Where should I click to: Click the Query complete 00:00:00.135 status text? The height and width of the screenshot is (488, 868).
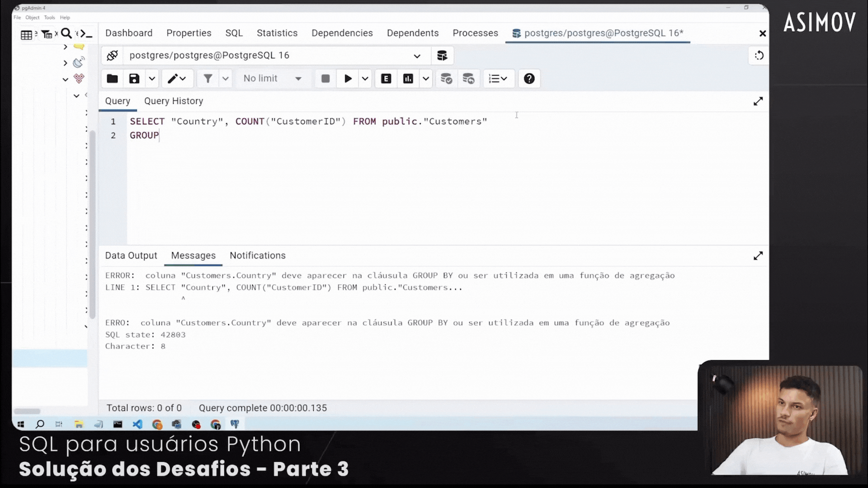(x=263, y=408)
